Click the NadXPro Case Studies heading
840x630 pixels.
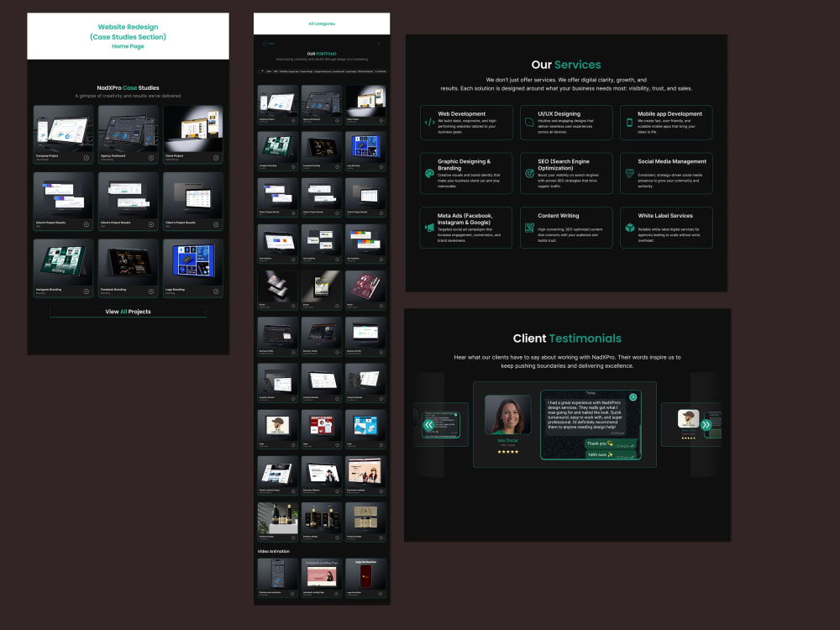click(x=128, y=88)
